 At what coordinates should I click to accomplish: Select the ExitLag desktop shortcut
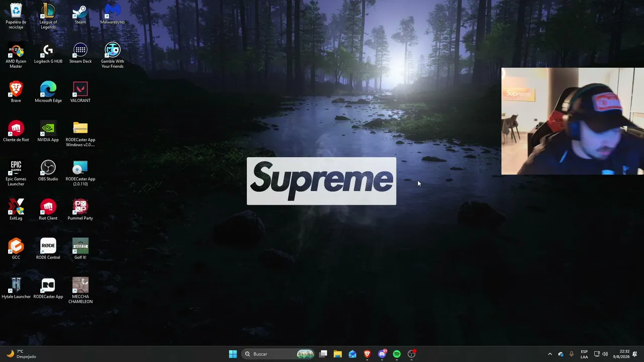pos(16,210)
